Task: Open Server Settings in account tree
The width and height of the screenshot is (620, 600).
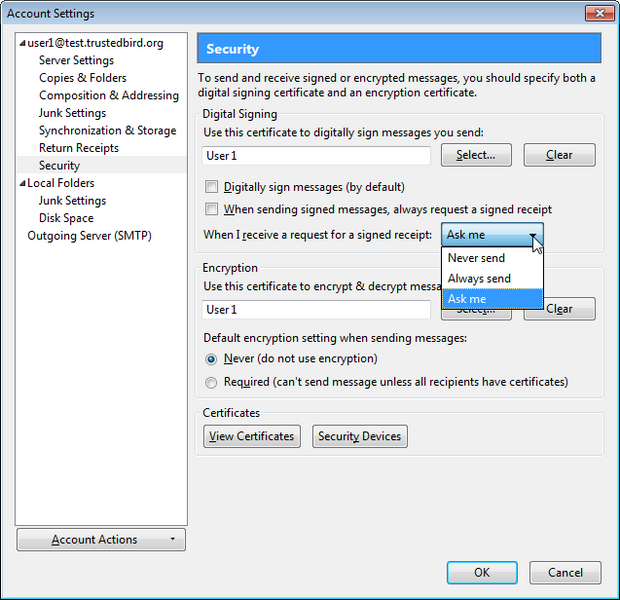Action: [x=76, y=60]
